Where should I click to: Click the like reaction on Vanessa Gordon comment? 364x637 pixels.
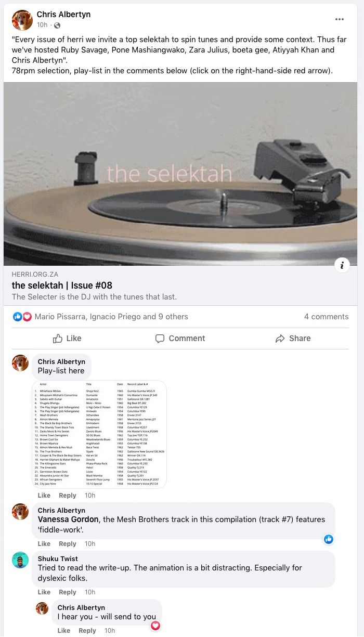point(329,539)
